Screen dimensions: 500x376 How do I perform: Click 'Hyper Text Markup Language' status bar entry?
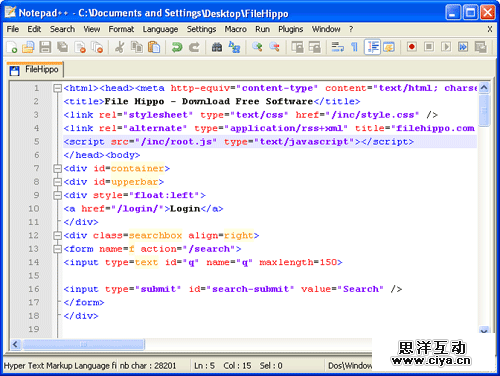60,366
